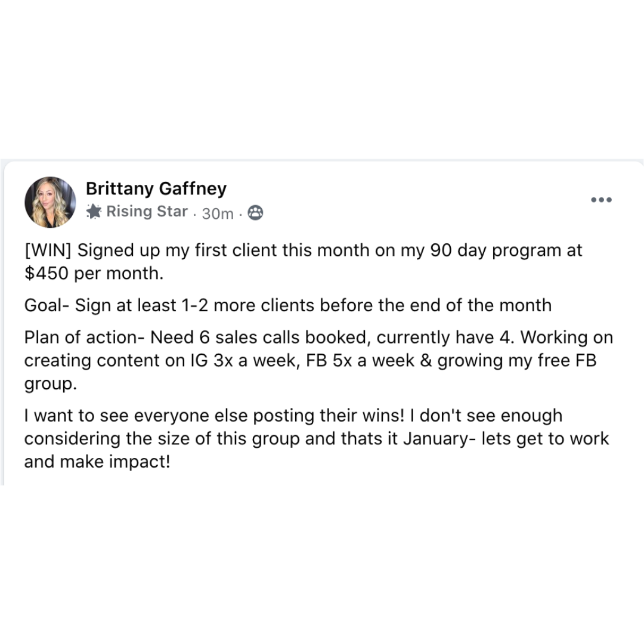Viewport: 644px width, 644px height.
Task: Click the line about creating content on IG
Action: [311, 360]
